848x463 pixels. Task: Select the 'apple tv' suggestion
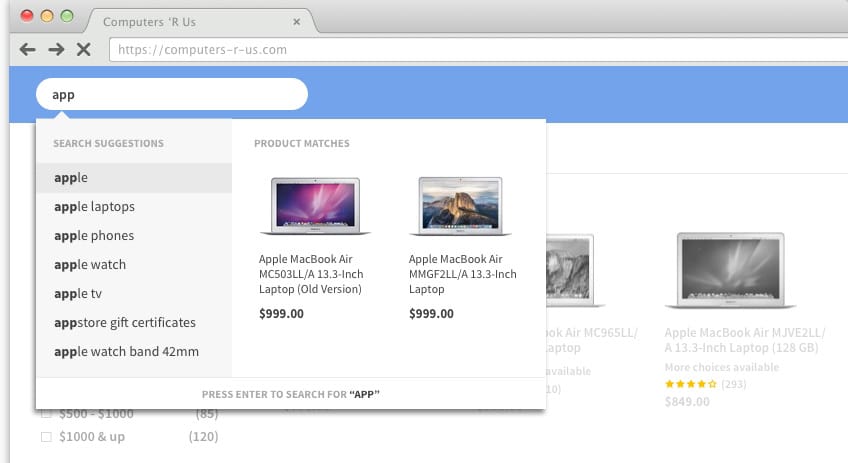(x=134, y=294)
